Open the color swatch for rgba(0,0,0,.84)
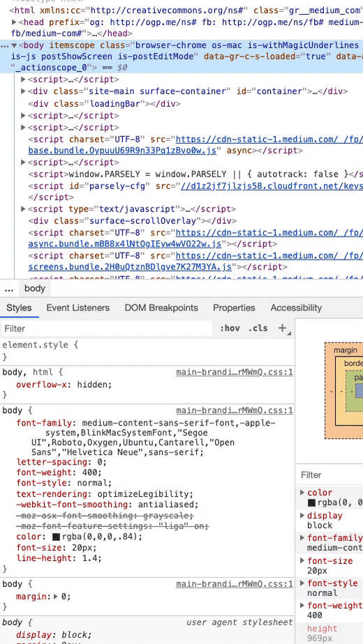Image resolution: width=363 pixels, height=644 pixels. click(57, 537)
